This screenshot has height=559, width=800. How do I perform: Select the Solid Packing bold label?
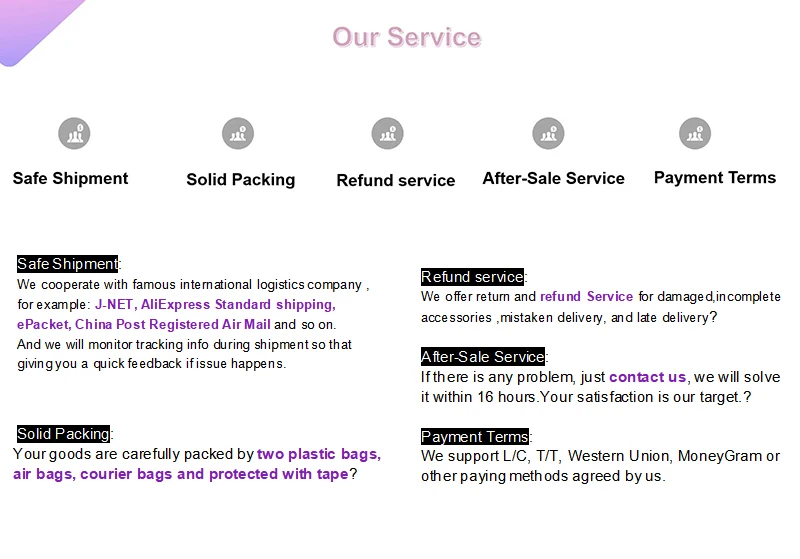point(241,180)
